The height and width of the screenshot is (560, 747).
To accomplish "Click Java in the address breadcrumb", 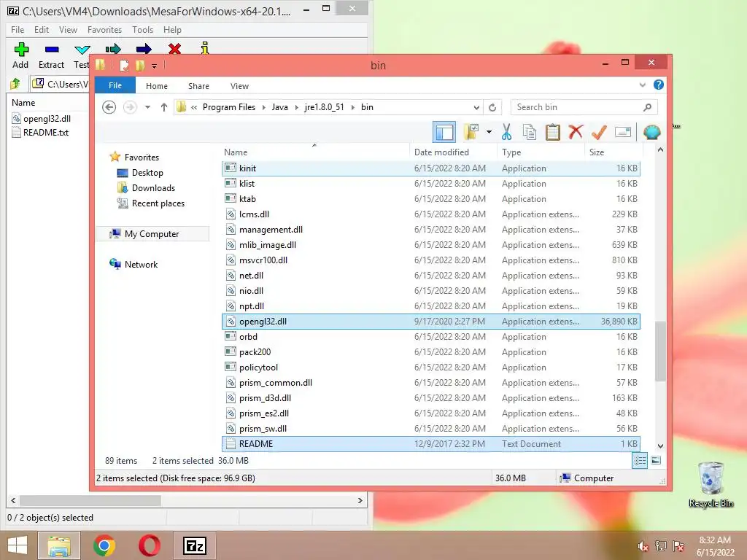I will [x=279, y=107].
